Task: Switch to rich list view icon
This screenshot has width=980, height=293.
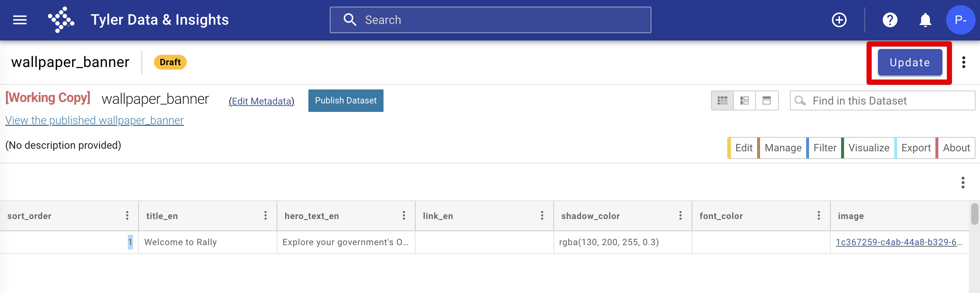Action: [x=744, y=100]
